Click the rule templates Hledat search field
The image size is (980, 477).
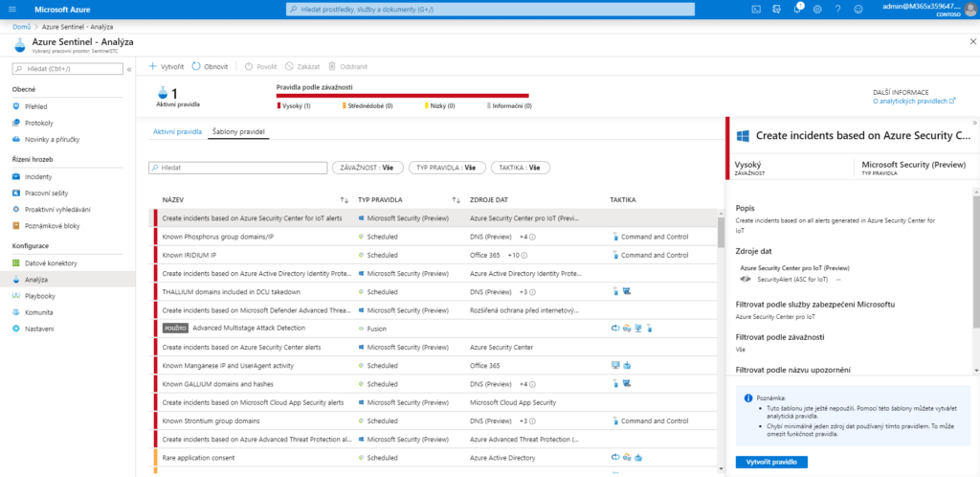(237, 168)
